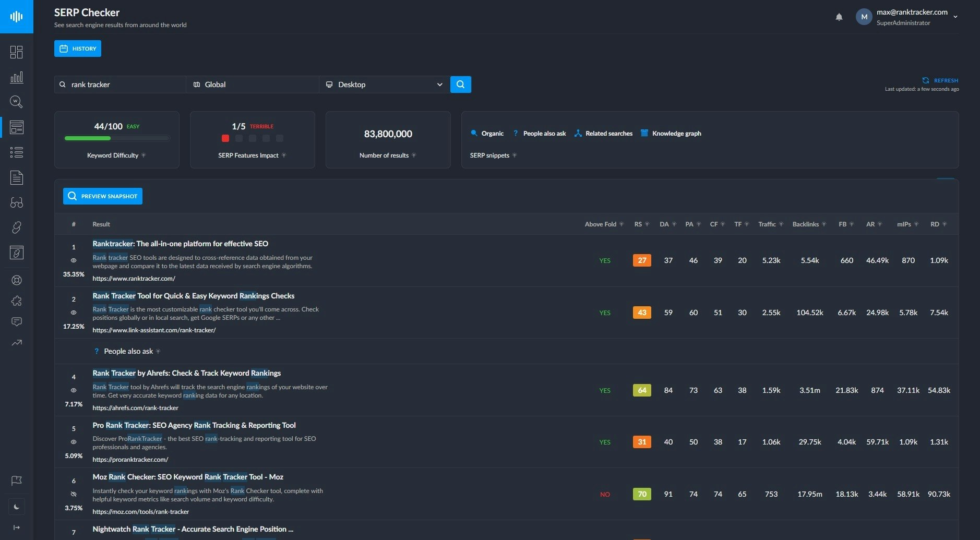The image size is (980, 540).
Task: Open the Desktop device dropdown
Action: click(x=385, y=85)
